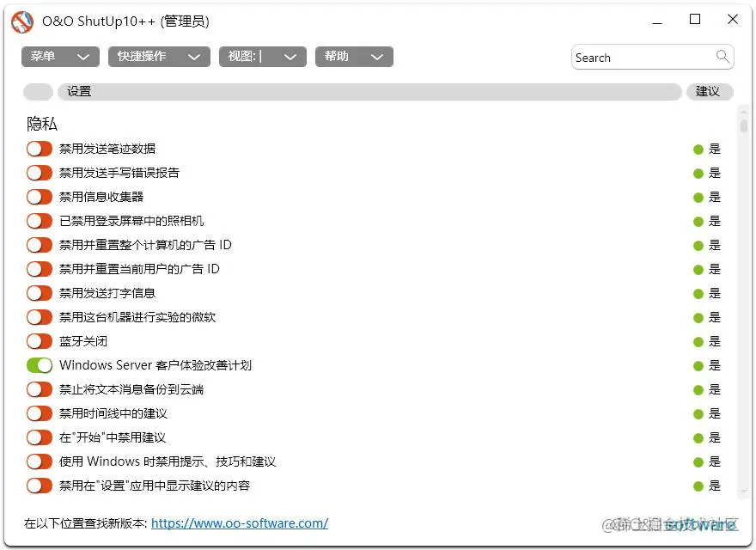Click the magnifier icon in Search box

[722, 57]
